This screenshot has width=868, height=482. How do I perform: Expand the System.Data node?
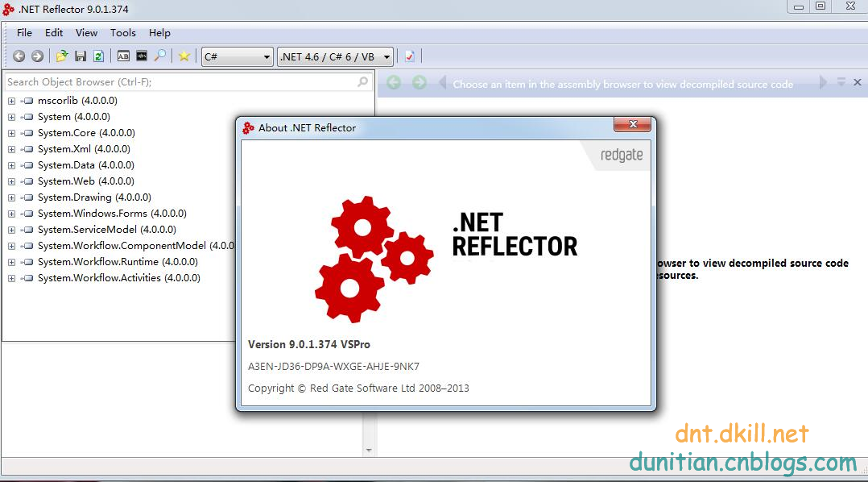pos(11,165)
